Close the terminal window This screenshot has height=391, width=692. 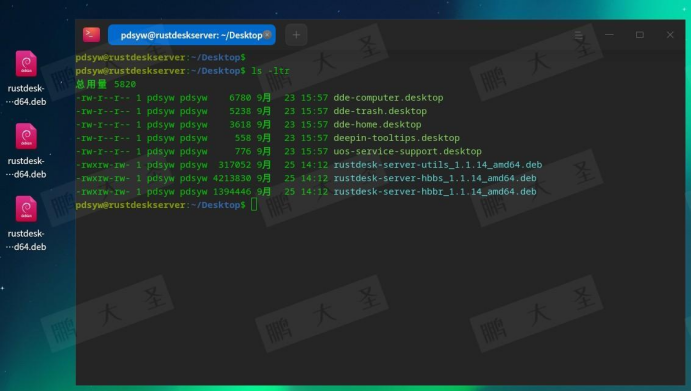pos(670,34)
